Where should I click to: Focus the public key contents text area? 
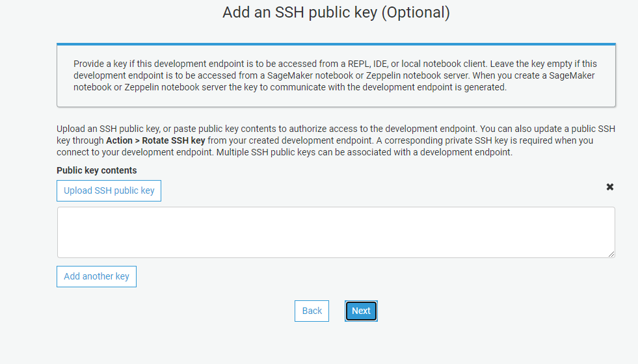[336, 232]
